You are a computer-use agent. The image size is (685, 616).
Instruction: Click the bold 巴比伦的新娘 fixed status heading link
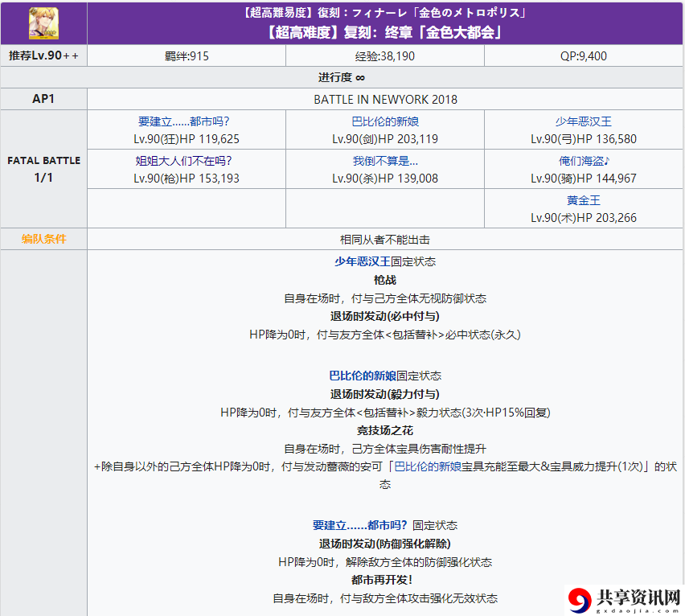[x=362, y=376]
